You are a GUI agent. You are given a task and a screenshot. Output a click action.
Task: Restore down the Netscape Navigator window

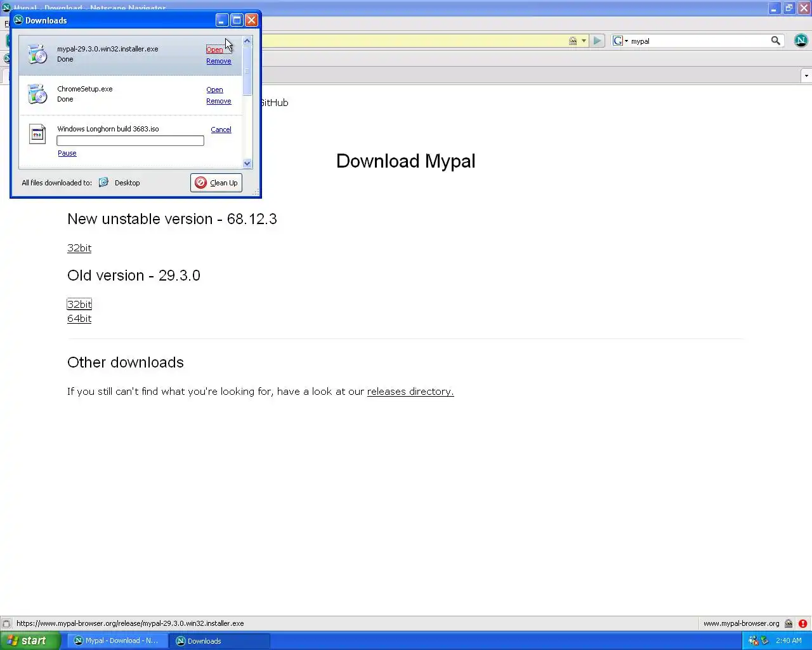click(x=789, y=8)
